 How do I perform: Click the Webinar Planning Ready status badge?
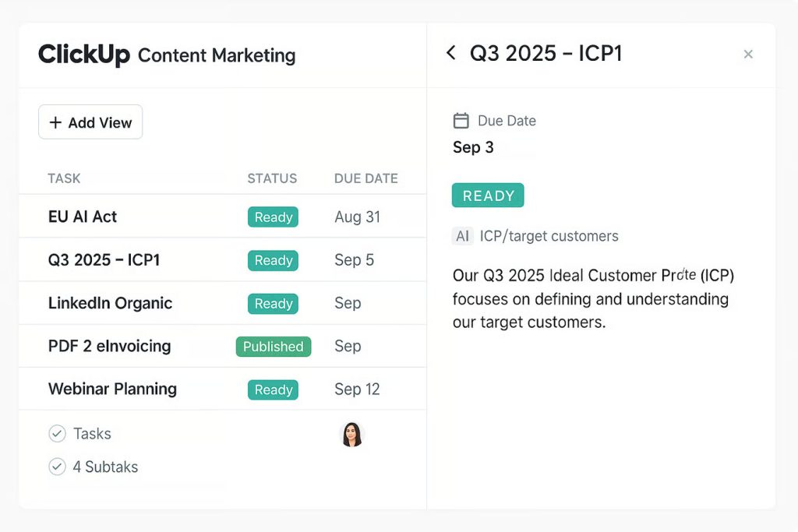273,389
